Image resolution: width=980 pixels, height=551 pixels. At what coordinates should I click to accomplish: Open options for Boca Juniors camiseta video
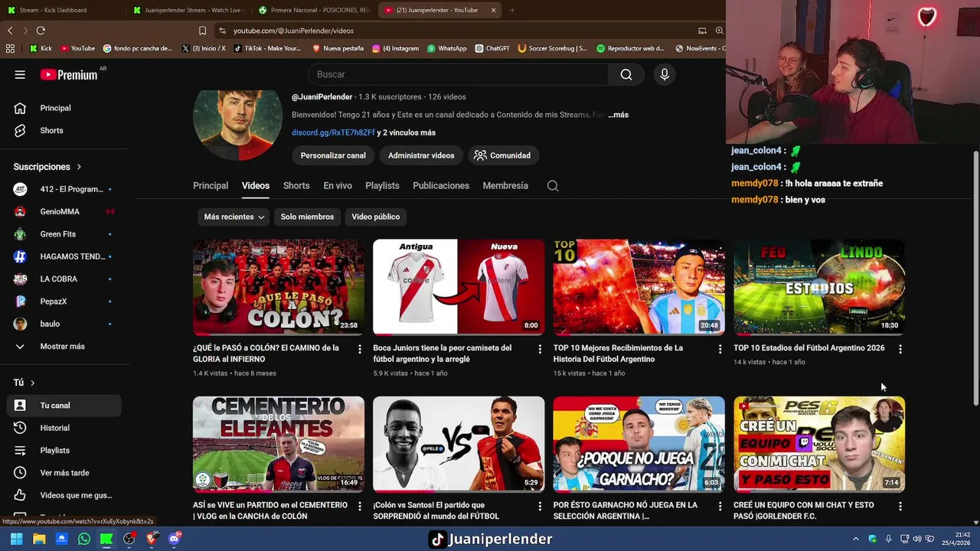(x=540, y=349)
